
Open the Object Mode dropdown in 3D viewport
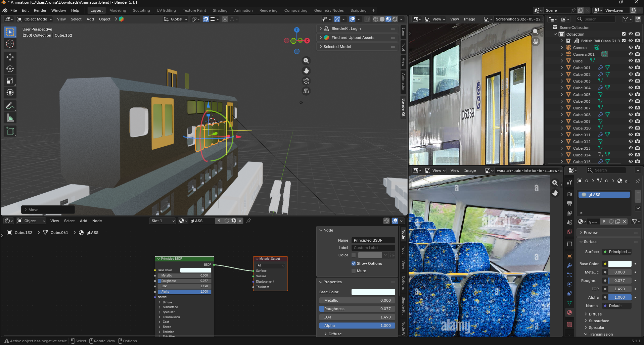35,19
